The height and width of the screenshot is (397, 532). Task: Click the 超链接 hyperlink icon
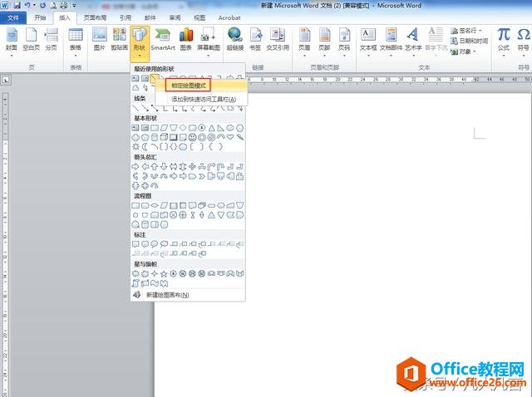pyautogui.click(x=235, y=40)
